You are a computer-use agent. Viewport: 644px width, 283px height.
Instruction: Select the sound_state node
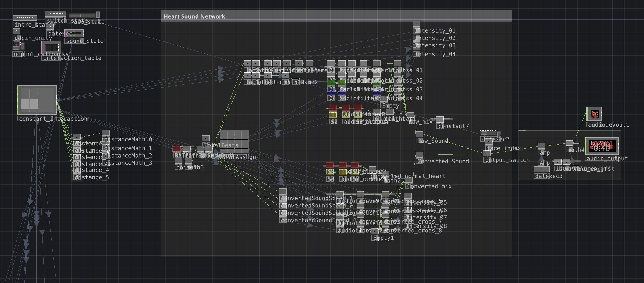[74, 33]
